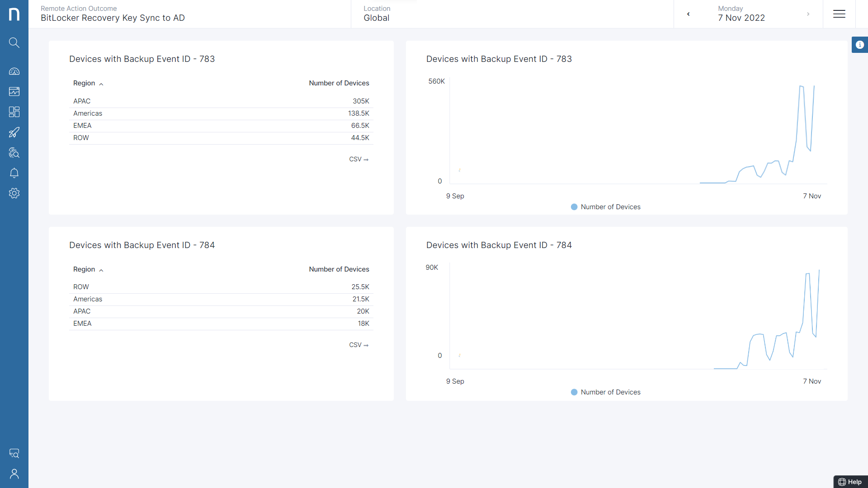Open the alerts bell icon
The height and width of the screenshot is (488, 868).
point(14,173)
